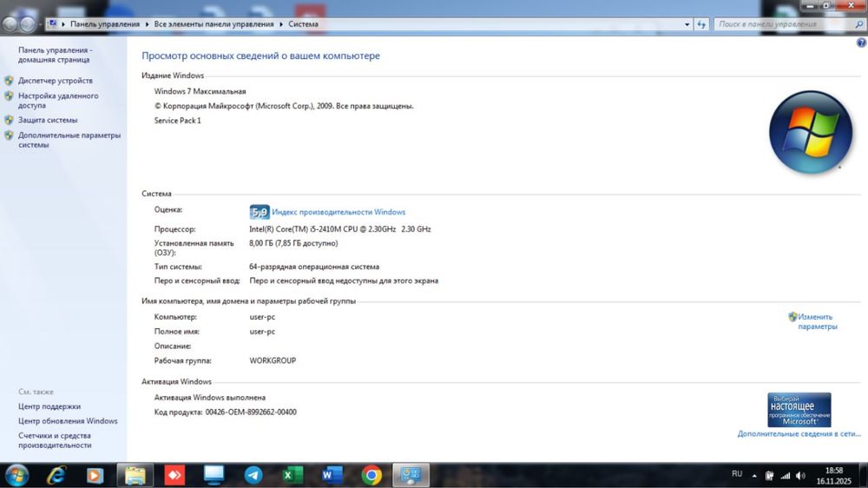Image resolution: width=868 pixels, height=488 pixels.
Task: Open Индекс производительности Windows link
Action: (339, 212)
